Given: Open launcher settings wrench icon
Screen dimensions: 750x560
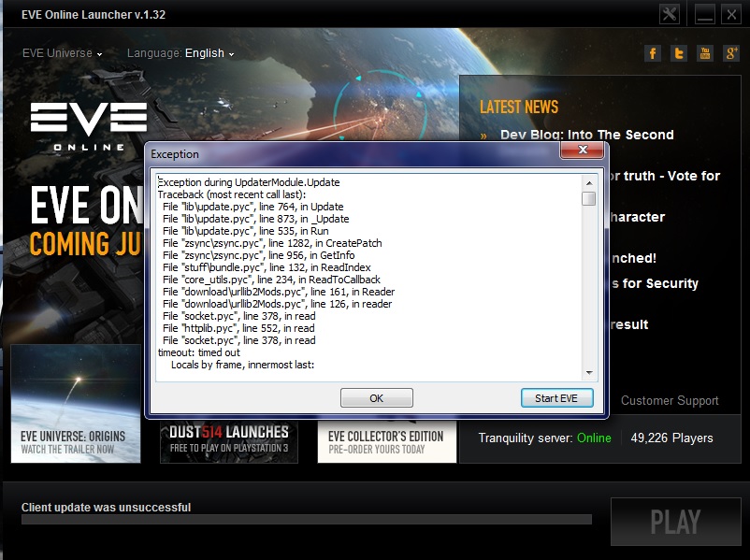Looking at the screenshot, I should point(670,14).
